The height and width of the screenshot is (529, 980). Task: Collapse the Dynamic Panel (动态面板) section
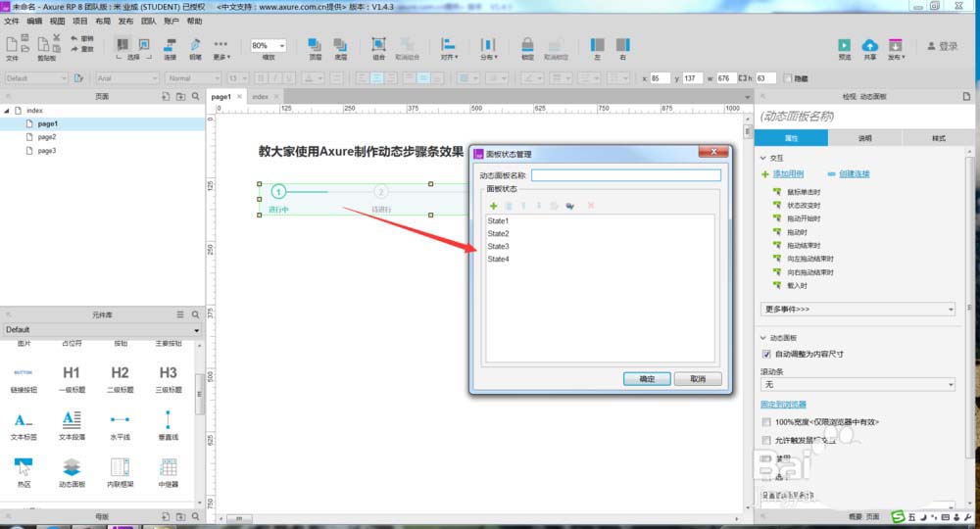(763, 338)
